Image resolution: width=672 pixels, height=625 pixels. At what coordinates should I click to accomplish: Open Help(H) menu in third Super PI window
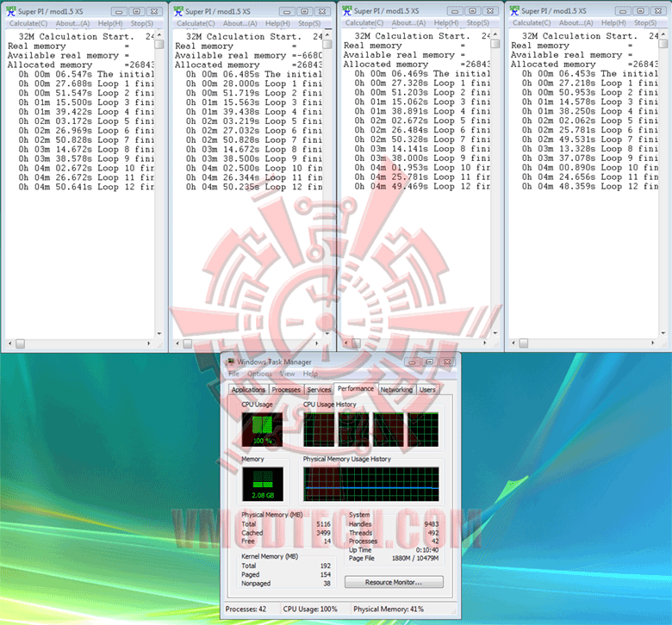tap(446, 23)
